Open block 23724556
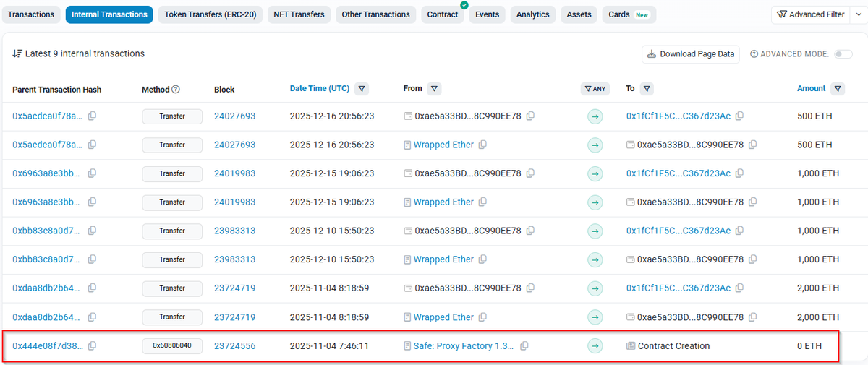The height and width of the screenshot is (365, 868). tap(234, 346)
